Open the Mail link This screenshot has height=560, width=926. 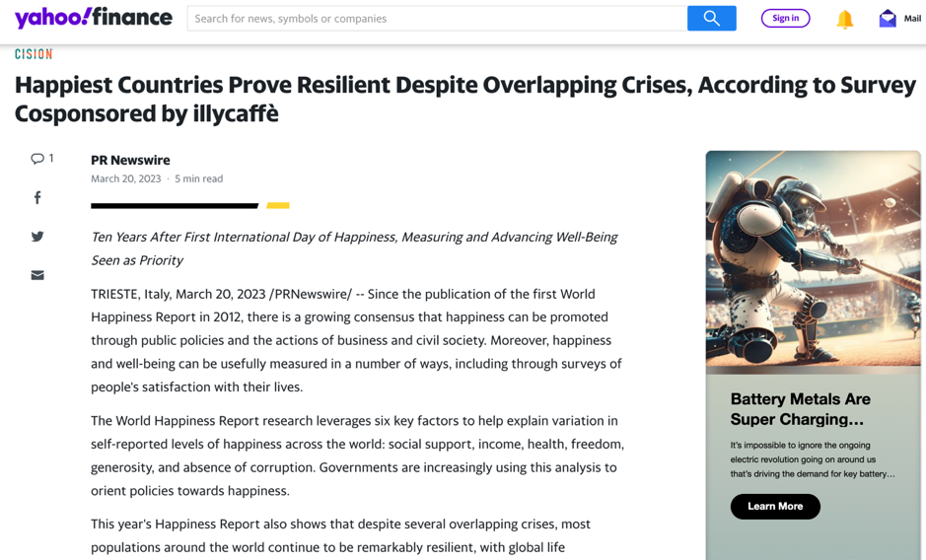912,19
